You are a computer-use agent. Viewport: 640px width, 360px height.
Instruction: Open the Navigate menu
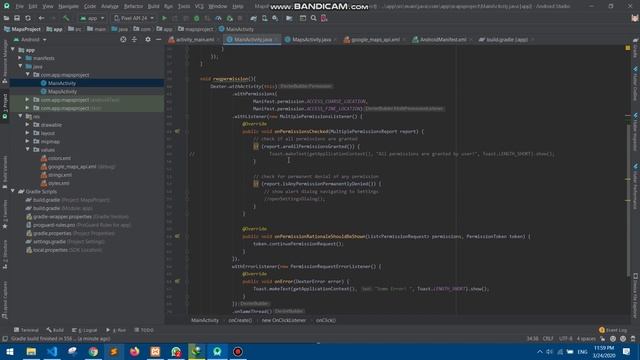pyautogui.click(x=68, y=7)
